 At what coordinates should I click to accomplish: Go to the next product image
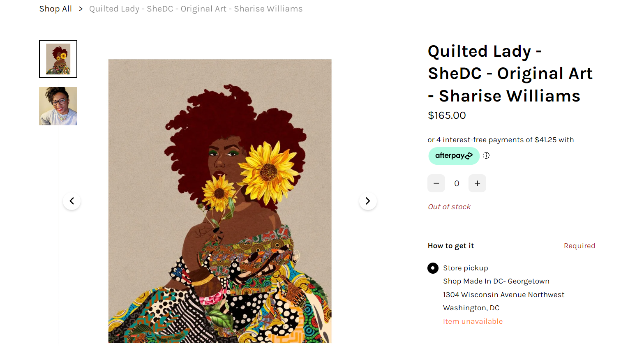click(x=368, y=201)
